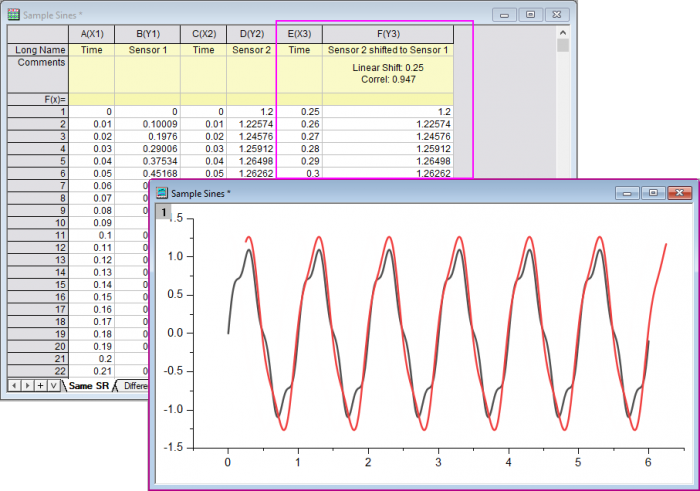Click Sensor 1 long name cell
700x491 pixels.
pos(148,50)
